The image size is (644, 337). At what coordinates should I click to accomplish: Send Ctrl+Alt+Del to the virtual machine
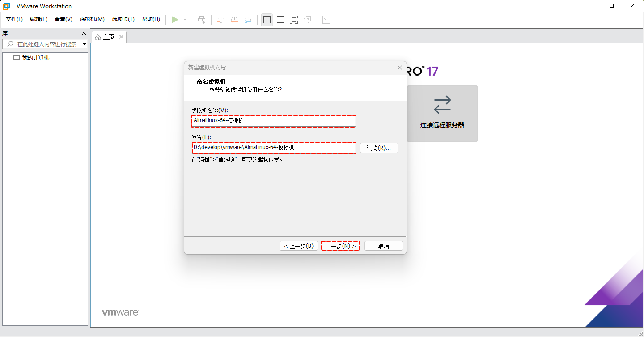202,19
